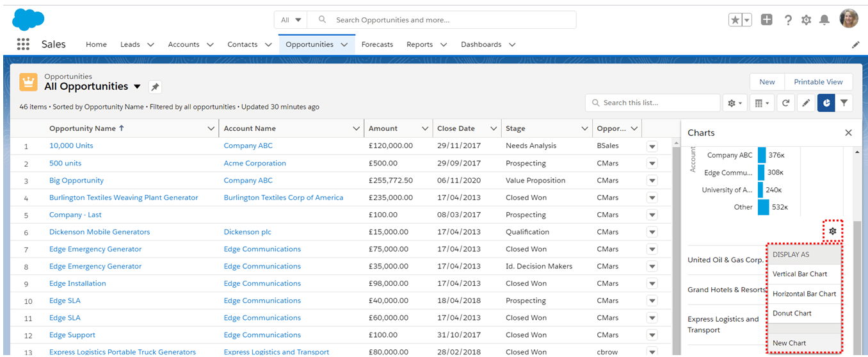
Task: Click the chart settings gear icon
Action: pyautogui.click(x=833, y=231)
